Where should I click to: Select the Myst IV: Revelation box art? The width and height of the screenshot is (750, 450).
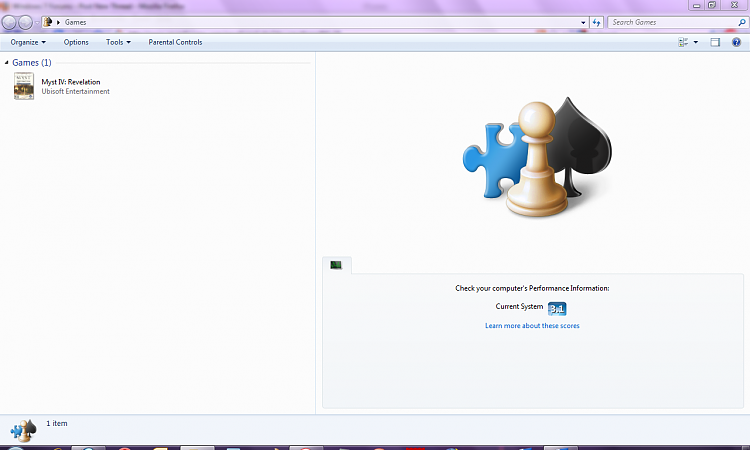click(x=24, y=86)
